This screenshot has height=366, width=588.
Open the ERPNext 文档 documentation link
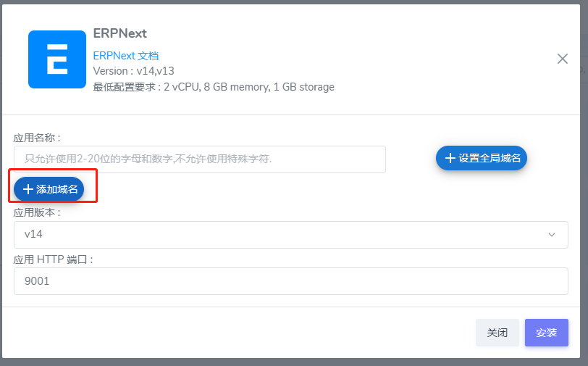tap(126, 55)
